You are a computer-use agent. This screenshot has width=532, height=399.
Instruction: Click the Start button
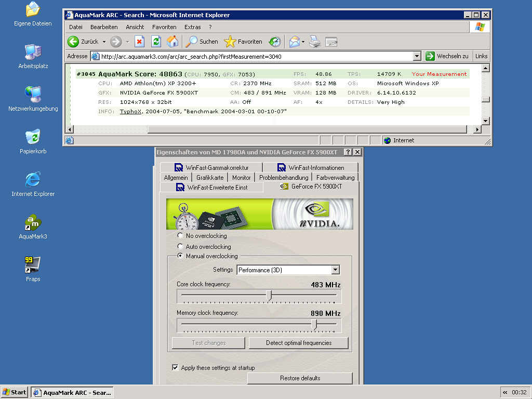14,393
